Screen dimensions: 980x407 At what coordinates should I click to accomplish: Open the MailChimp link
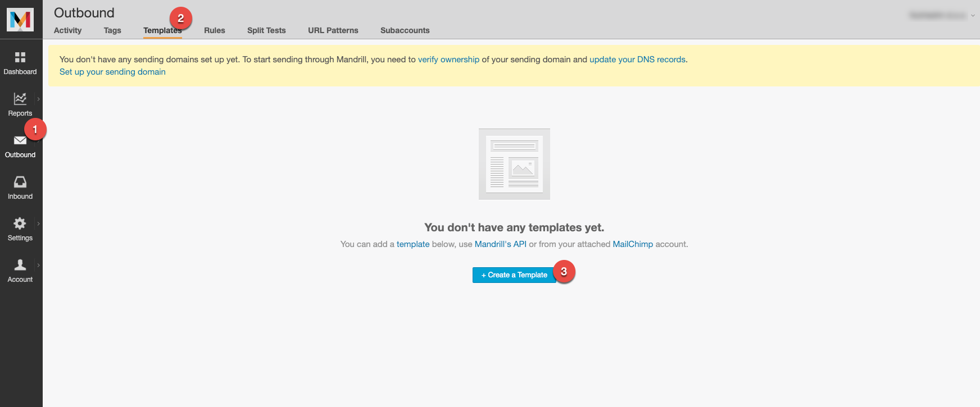633,244
